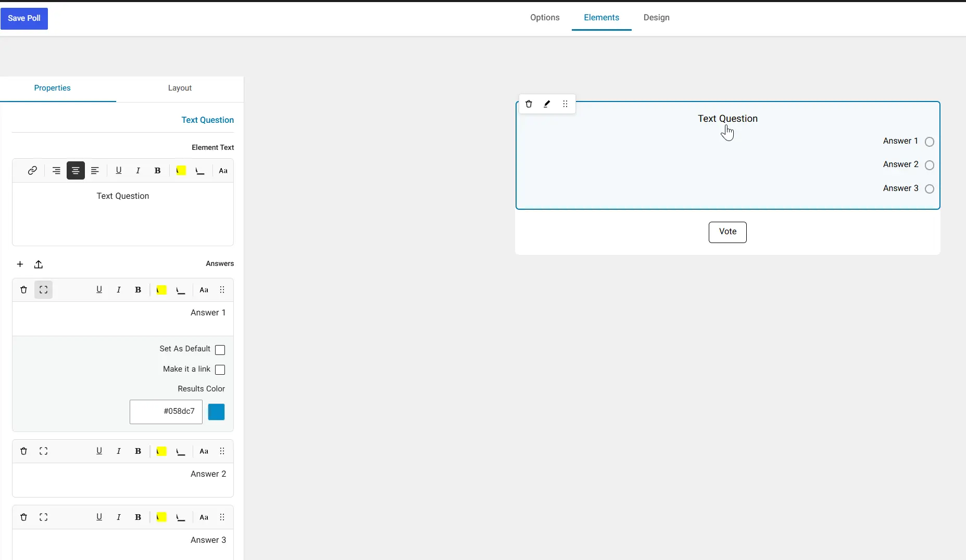Click into the Element Text editor area
The image size is (966, 560).
(x=123, y=214)
